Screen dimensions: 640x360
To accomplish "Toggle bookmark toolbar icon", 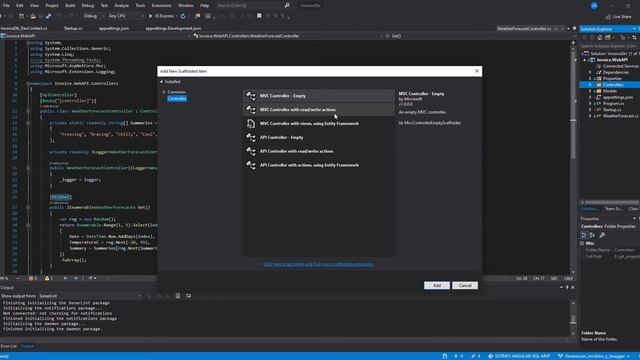I will (259, 16).
